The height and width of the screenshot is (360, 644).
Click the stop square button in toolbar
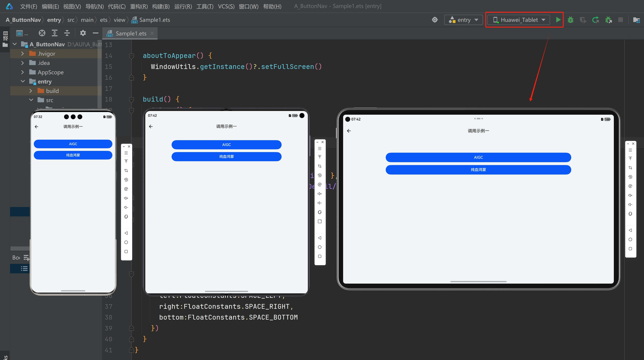(621, 20)
